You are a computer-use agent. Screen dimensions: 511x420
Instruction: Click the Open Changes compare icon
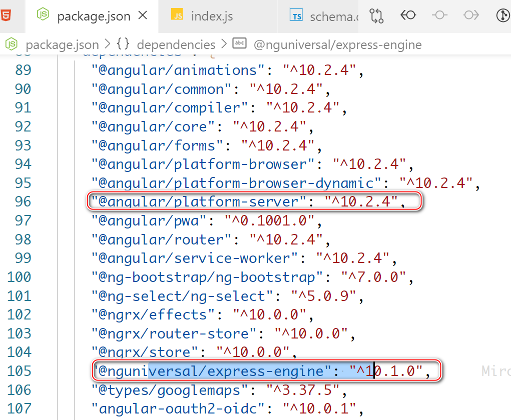(x=376, y=15)
